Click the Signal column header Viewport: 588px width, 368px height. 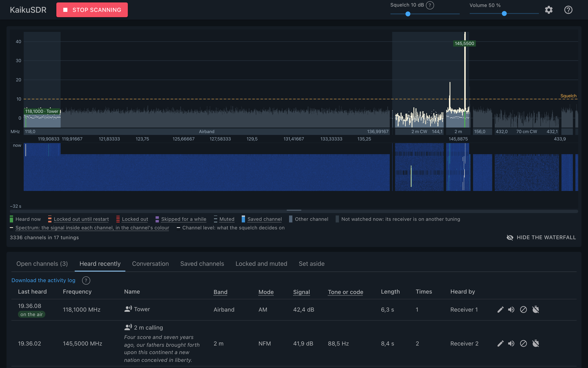click(x=302, y=292)
